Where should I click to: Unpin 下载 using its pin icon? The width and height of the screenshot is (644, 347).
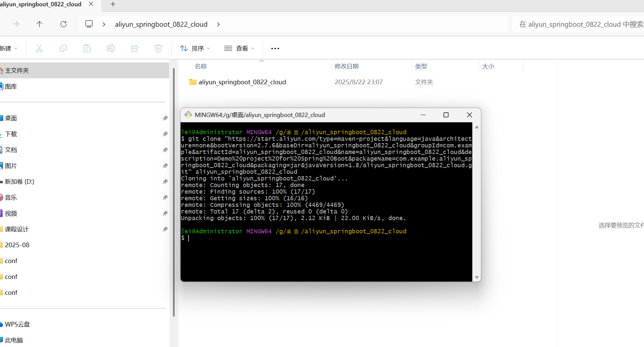coord(165,134)
